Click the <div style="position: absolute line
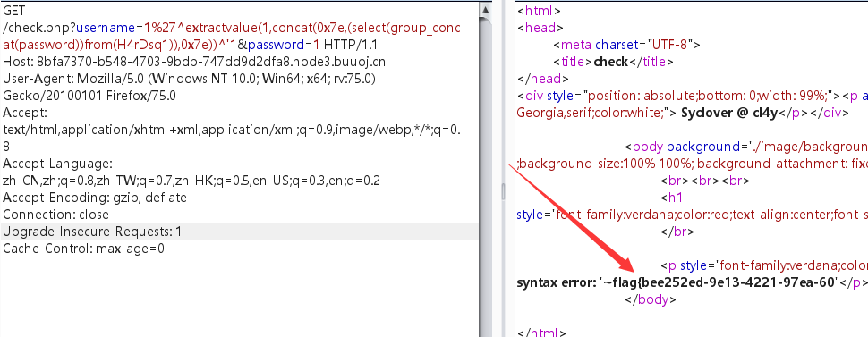868x337 pixels. (x=693, y=96)
